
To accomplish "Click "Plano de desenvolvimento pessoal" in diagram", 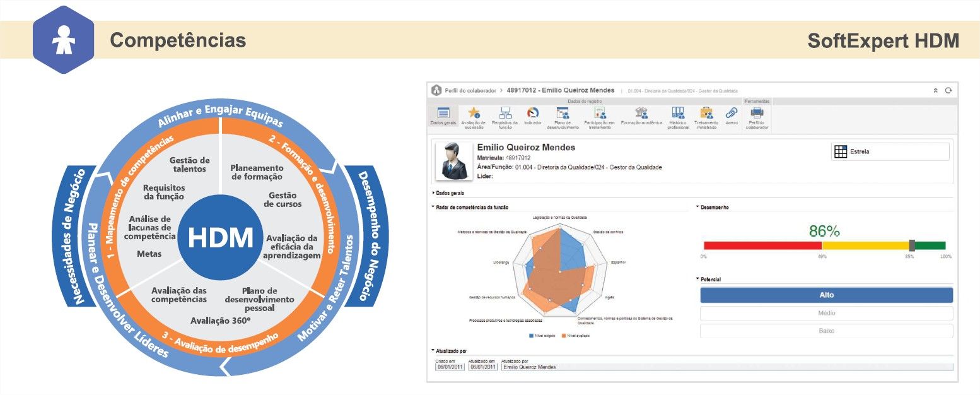I will click(x=259, y=300).
